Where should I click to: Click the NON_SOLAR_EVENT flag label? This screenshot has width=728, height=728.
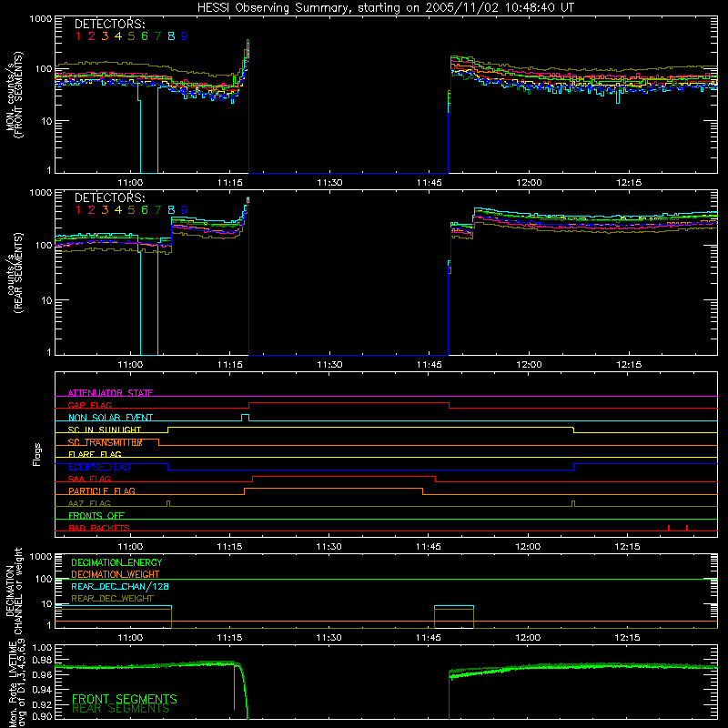point(110,418)
